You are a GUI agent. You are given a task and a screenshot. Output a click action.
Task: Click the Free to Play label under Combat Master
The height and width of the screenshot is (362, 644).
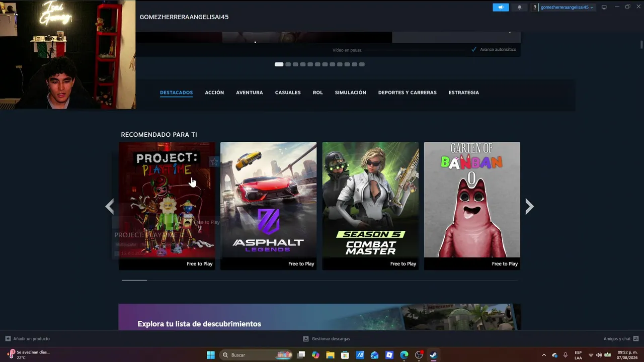pyautogui.click(x=403, y=264)
